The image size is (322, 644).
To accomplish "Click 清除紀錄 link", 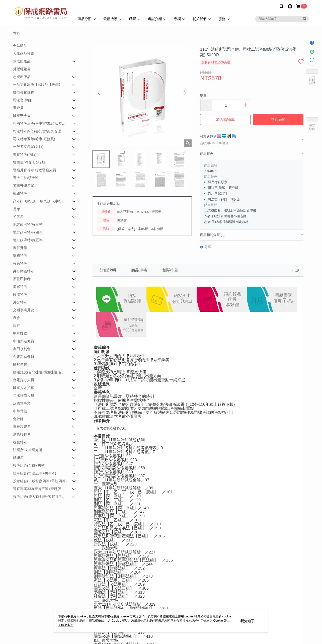I will 312,127.
